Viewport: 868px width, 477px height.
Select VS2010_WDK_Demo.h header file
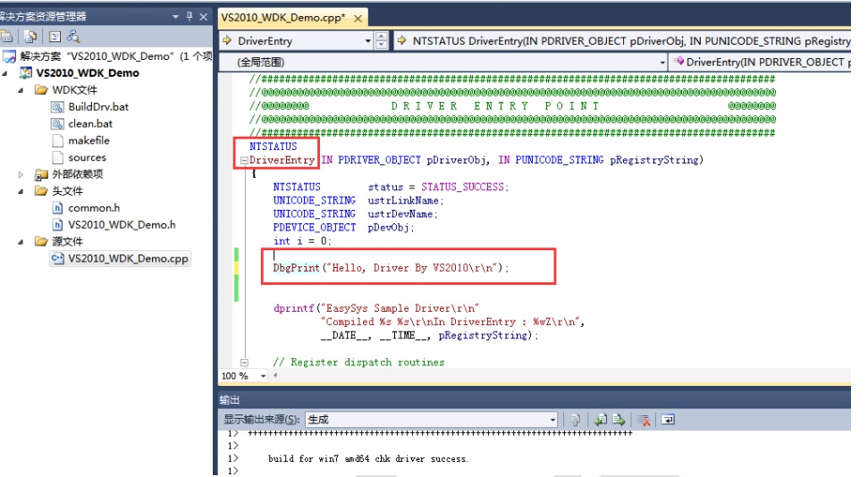122,225
